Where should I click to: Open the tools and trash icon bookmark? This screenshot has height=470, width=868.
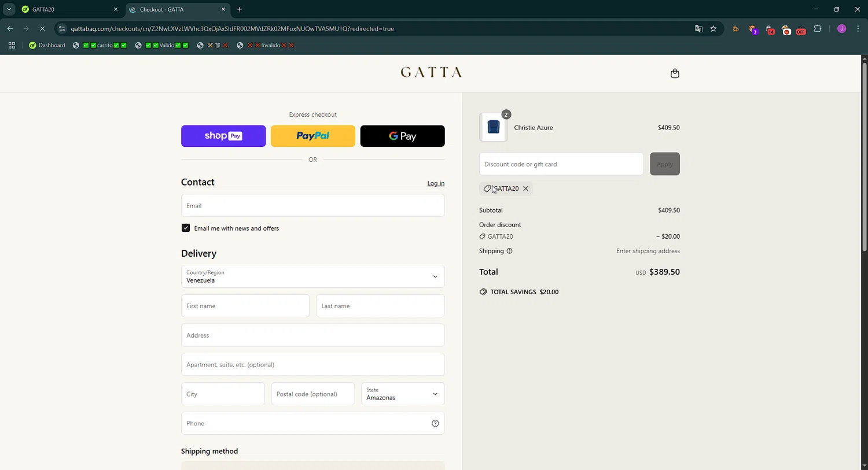coord(212,46)
